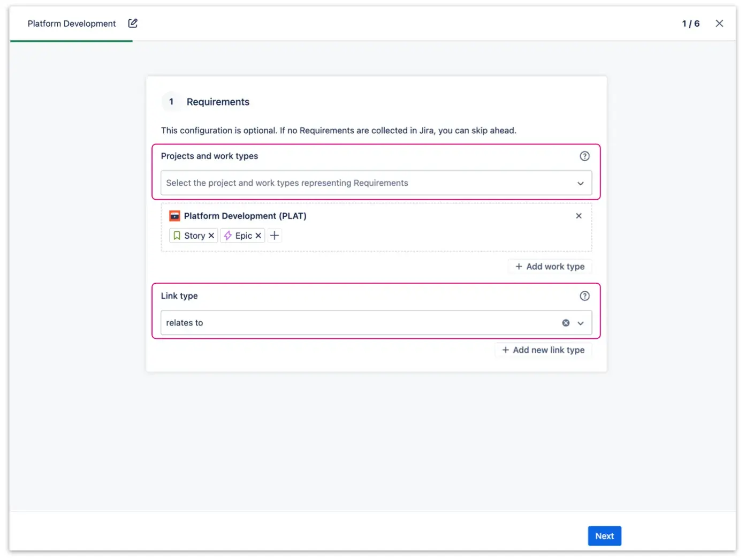The image size is (746, 560).
Task: Click the edit pencil next to Platform Development
Action: [x=132, y=23]
